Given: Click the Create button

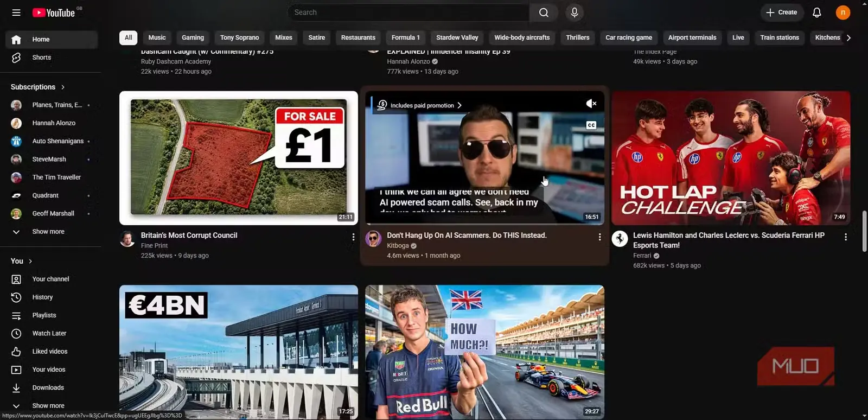Looking at the screenshot, I should (781, 12).
